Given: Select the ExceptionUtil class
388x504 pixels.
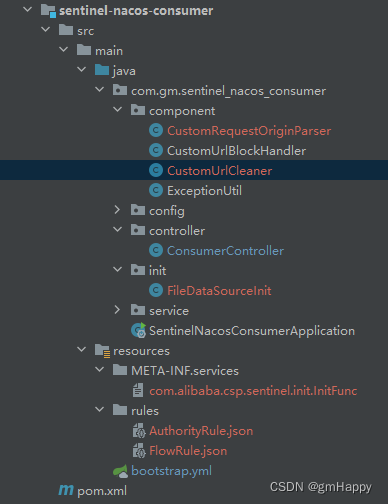Looking at the screenshot, I should [204, 191].
